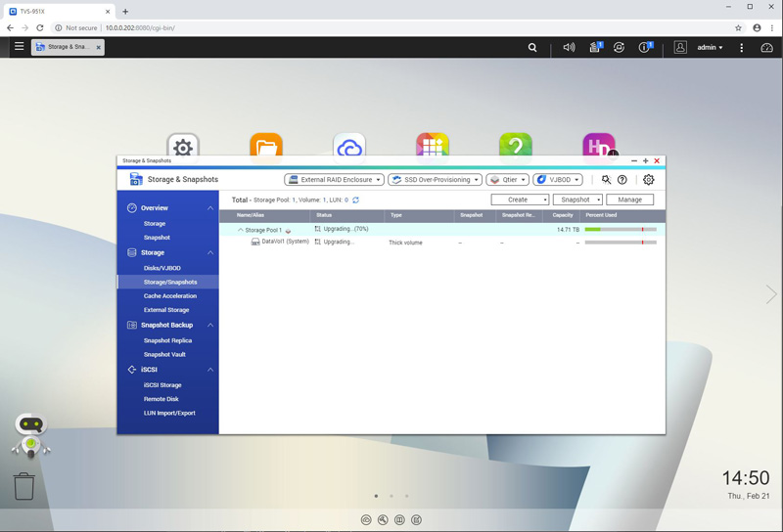Viewport: 783px width, 532px height.
Task: Collapse the Storage Pool 1 tree row
Action: [241, 230]
